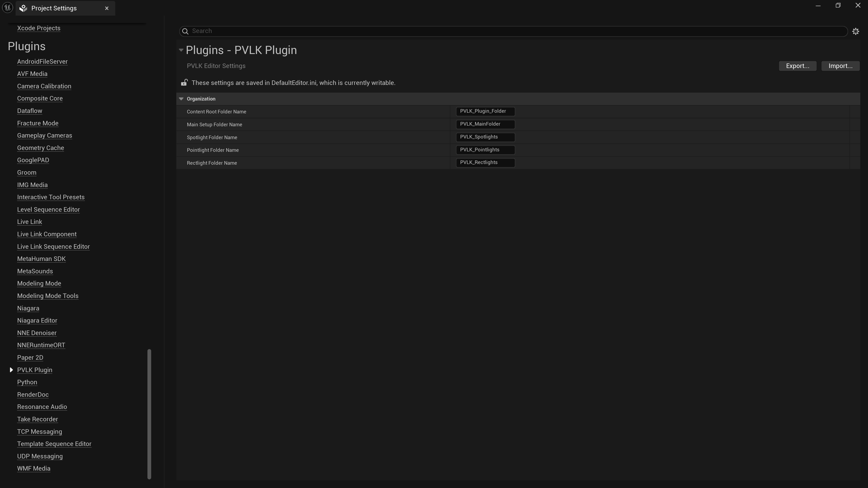Click the Export... button

pos(797,66)
